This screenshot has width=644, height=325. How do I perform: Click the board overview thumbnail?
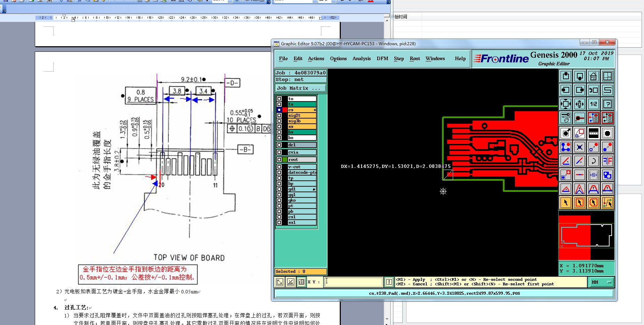tap(586, 236)
